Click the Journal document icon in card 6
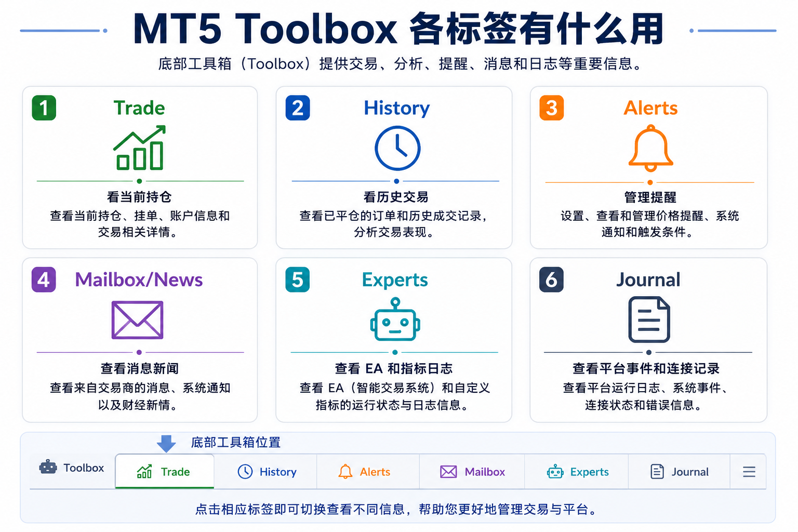 point(649,320)
